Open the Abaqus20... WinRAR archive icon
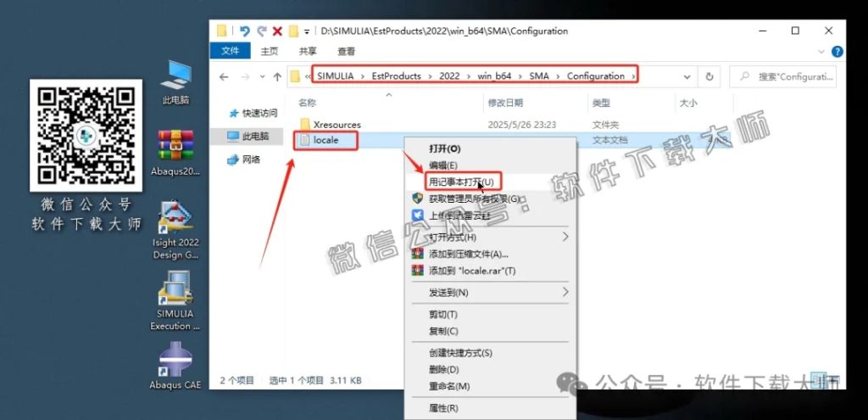Viewport: 868px width, 420px height. tap(175, 153)
